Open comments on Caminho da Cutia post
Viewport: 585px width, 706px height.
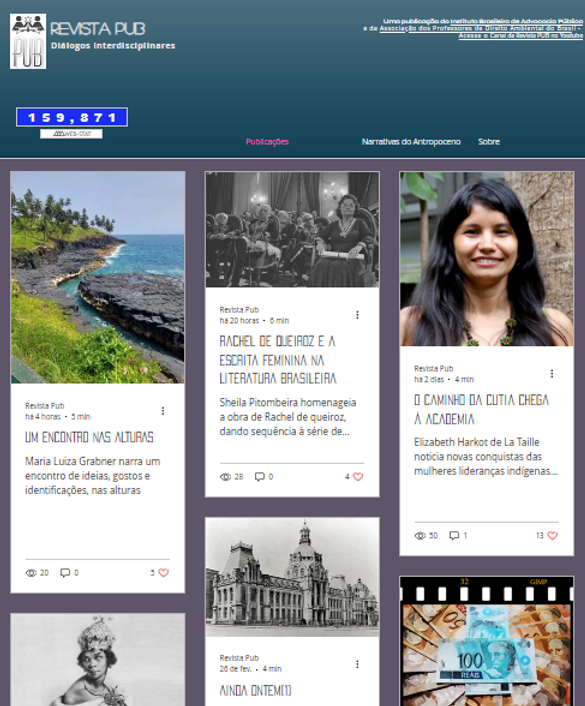click(454, 535)
